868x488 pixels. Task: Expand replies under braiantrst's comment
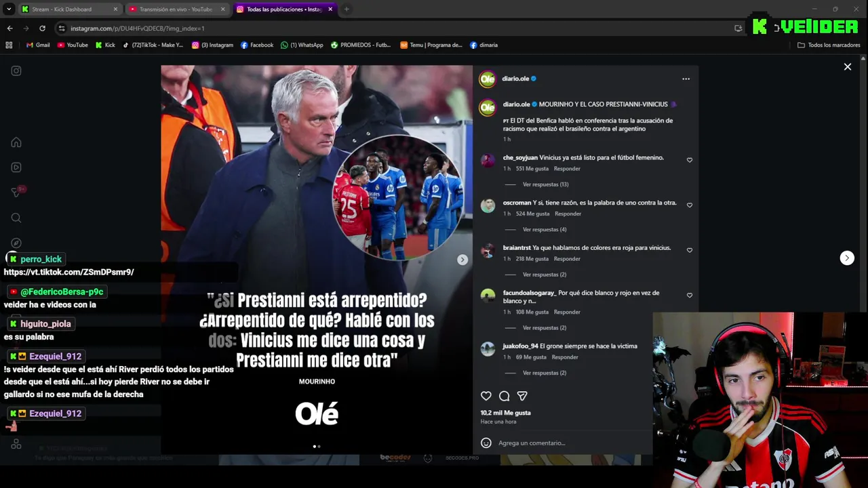coord(545,274)
